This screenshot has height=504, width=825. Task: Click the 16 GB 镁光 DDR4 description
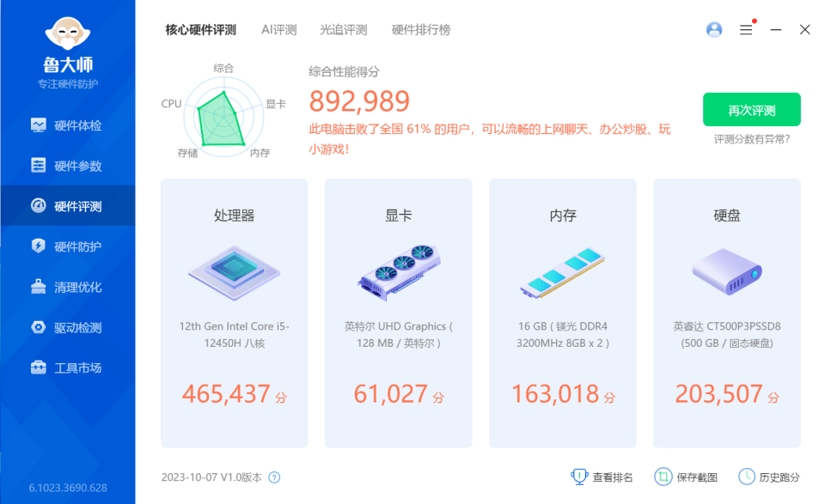point(562,335)
